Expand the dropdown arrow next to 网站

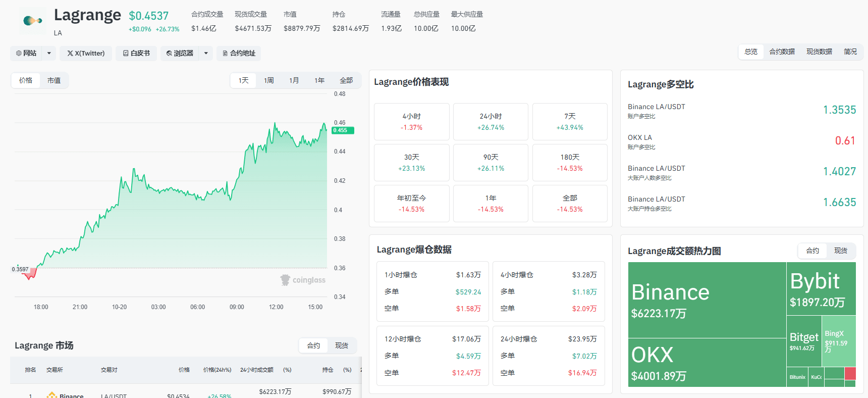pyautogui.click(x=49, y=53)
